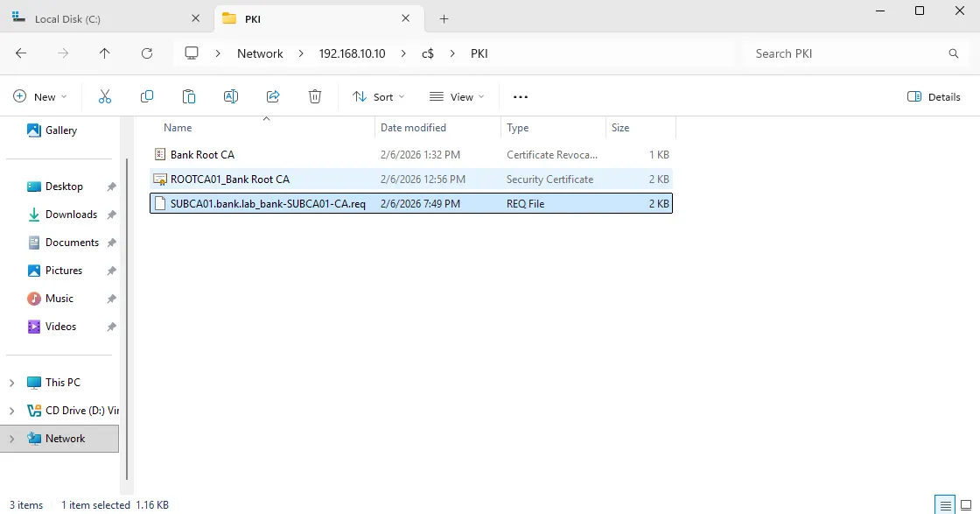This screenshot has width=980, height=514.
Task: Open the See more ellipsis menu
Action: click(x=520, y=97)
